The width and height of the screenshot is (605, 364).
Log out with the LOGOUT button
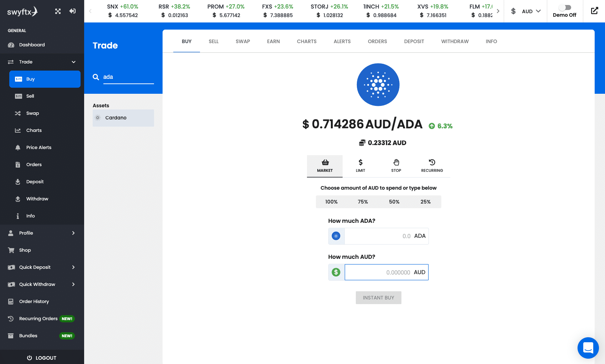pos(42,358)
